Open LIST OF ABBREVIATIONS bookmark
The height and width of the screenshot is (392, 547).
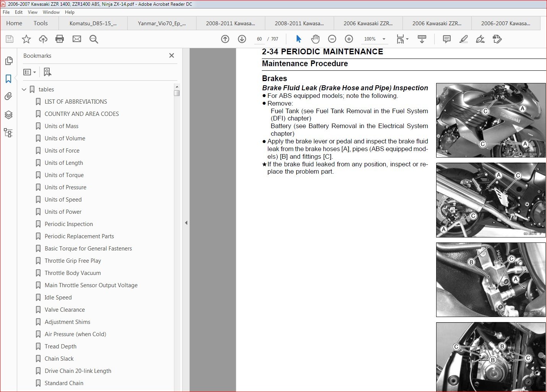point(76,102)
